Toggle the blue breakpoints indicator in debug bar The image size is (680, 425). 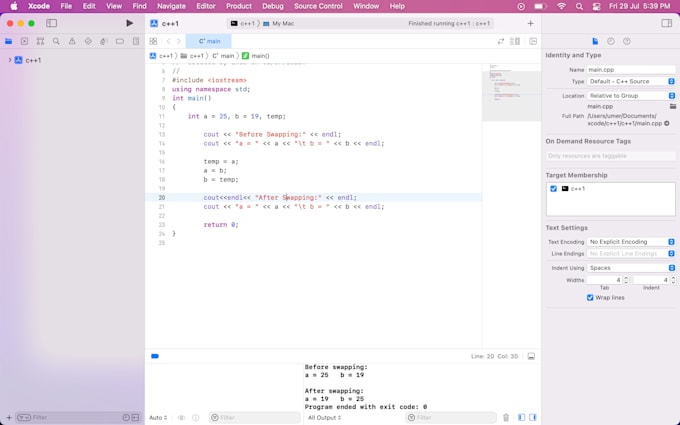(155, 356)
